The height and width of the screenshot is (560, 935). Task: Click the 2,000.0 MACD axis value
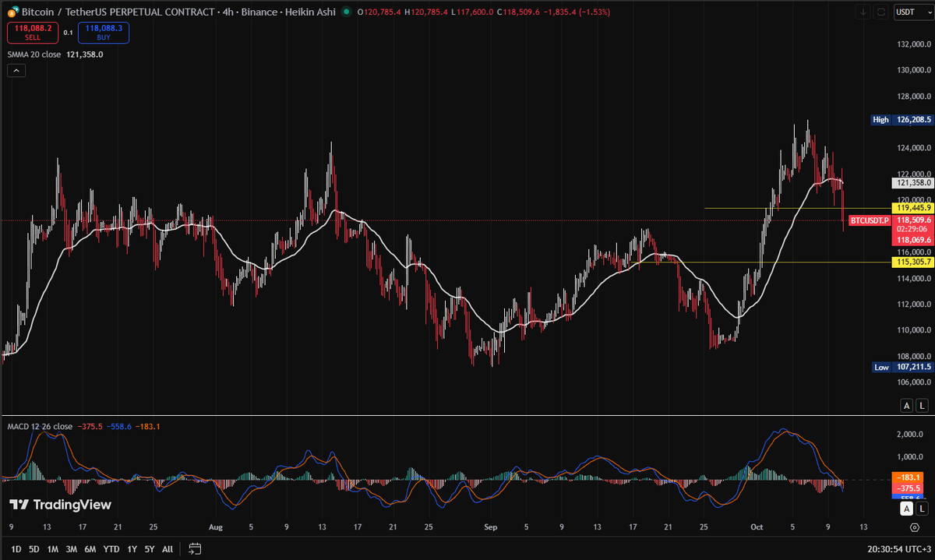coord(910,435)
